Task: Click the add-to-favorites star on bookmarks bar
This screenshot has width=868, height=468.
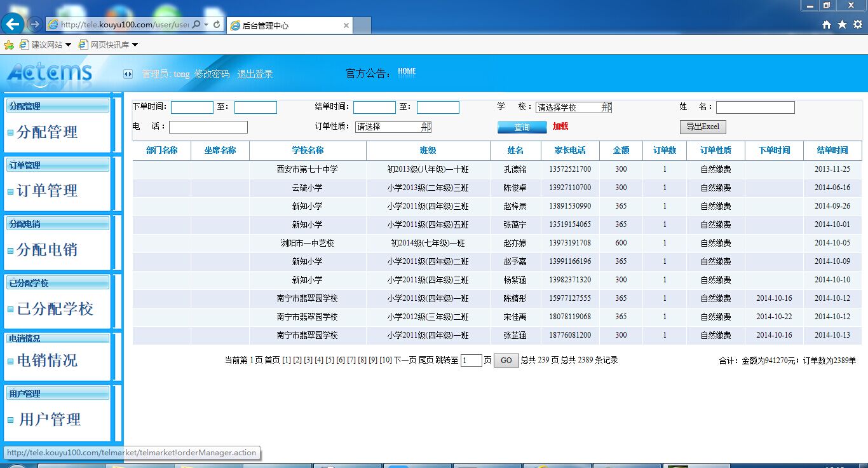Action: pyautogui.click(x=9, y=45)
